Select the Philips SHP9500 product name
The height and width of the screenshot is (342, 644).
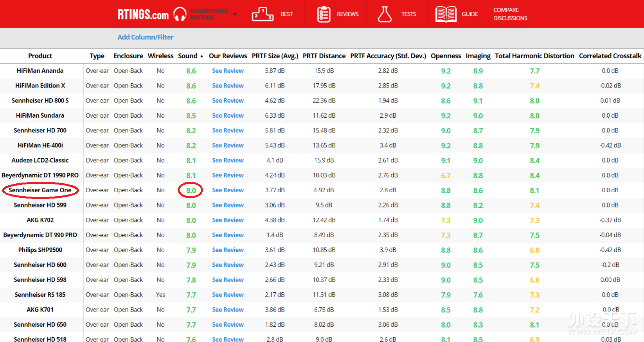[x=40, y=250]
